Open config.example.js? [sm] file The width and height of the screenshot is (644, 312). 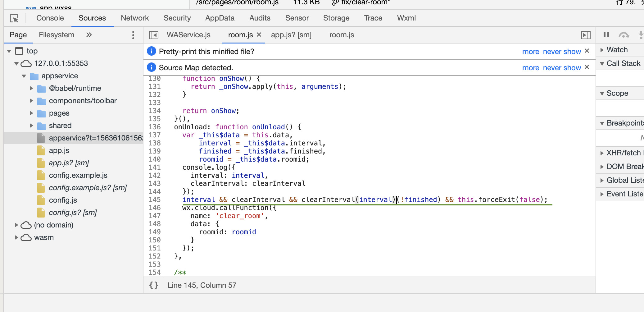88,188
